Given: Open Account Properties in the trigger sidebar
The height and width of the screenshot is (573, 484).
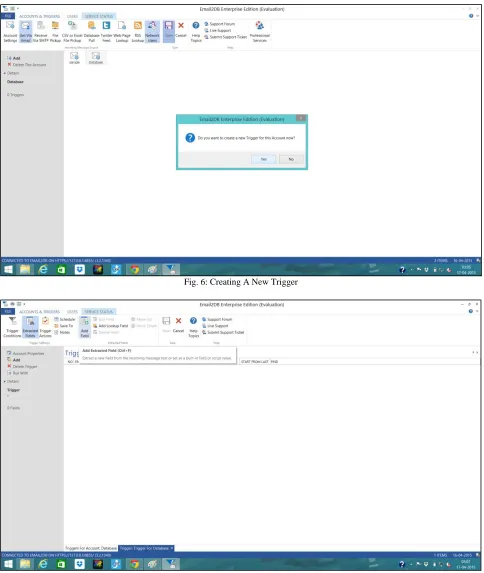Looking at the screenshot, I should [26, 354].
